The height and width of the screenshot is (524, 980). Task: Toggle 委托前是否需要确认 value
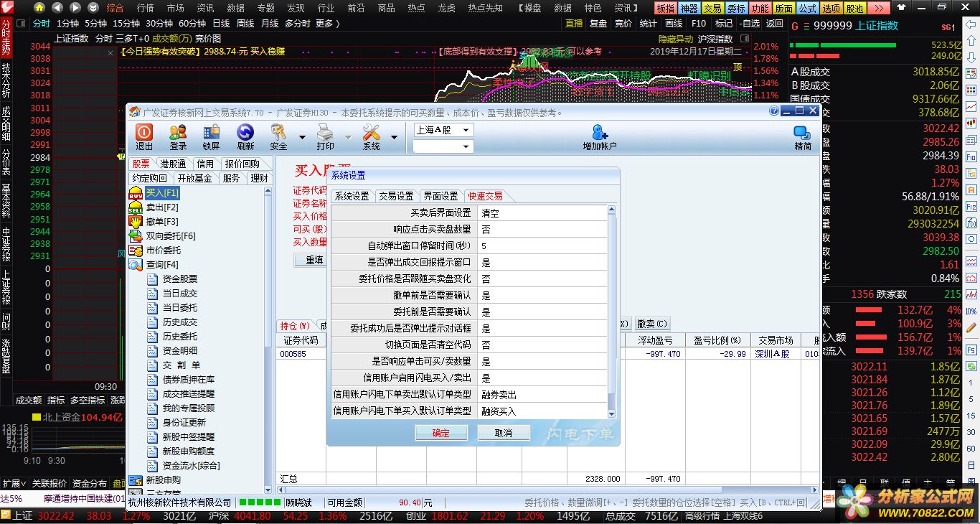pos(542,312)
